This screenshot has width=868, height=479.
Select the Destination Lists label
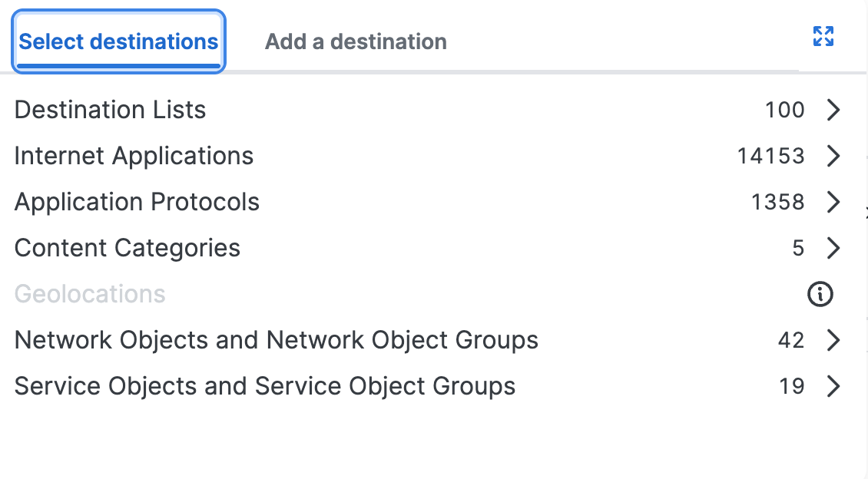(110, 110)
